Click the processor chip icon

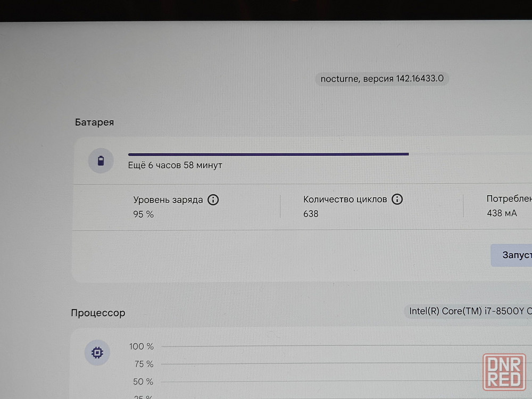click(97, 352)
